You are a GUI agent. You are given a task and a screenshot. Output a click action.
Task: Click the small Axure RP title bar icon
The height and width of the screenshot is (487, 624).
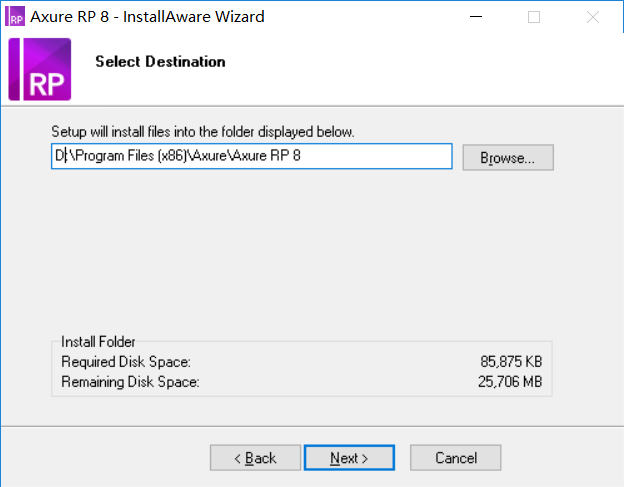(16, 17)
